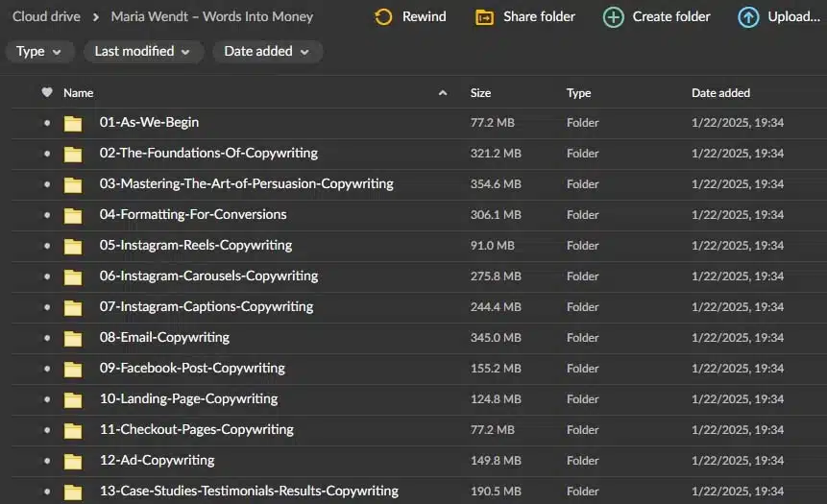Click the Rewind button label

pyautogui.click(x=424, y=17)
